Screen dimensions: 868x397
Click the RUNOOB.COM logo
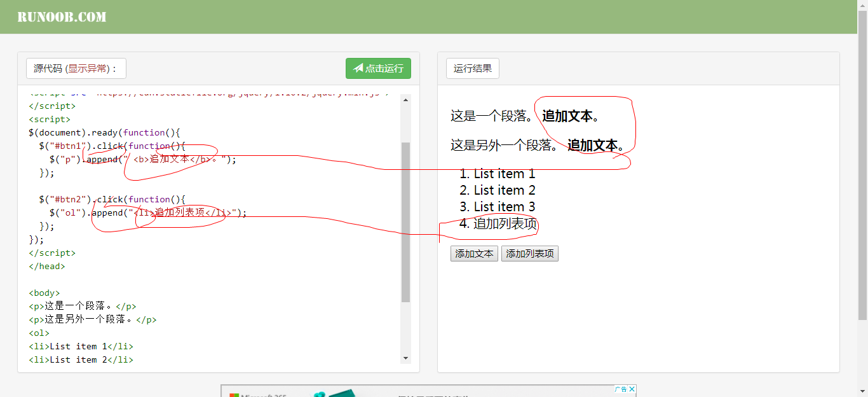(x=62, y=17)
